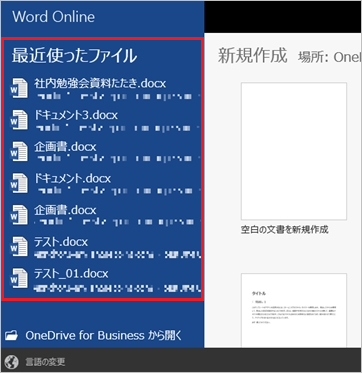Screen dimensions: 362x373
Task: Click Word icon beside ドキュメント3.docx
Action: click(19, 120)
